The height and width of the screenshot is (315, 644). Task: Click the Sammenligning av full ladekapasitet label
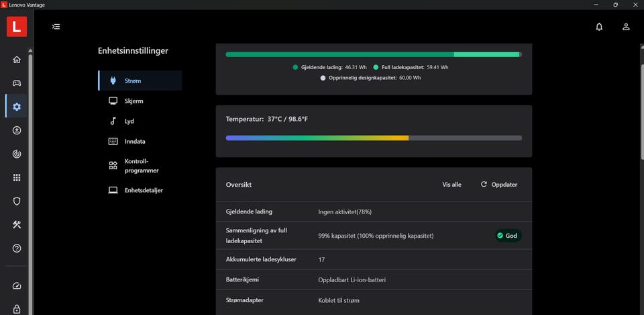tap(256, 236)
